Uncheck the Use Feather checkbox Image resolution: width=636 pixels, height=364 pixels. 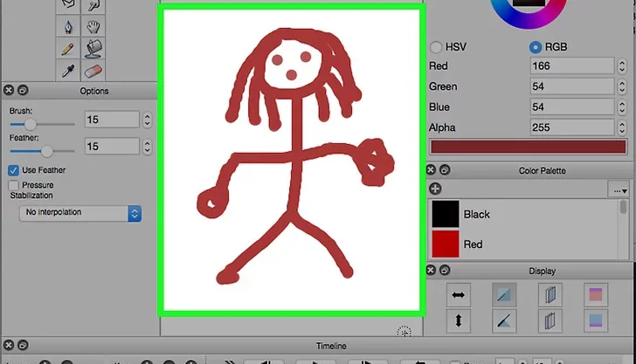click(13, 170)
